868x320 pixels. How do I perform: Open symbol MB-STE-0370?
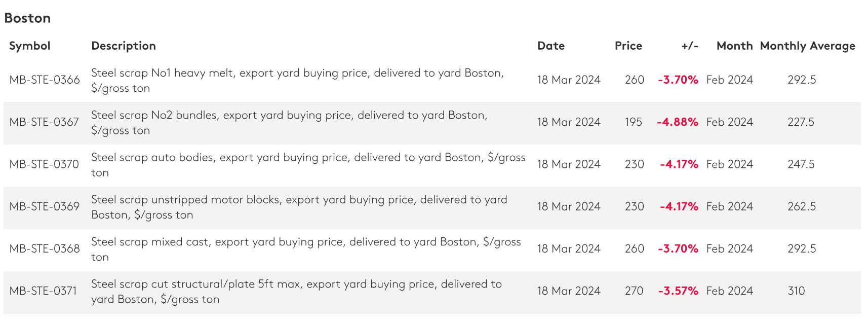(x=45, y=164)
